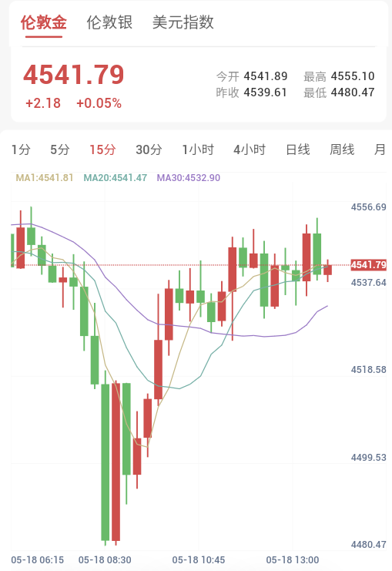This screenshot has width=392, height=571.
Task: Click the MA30:4532.90 indicator label
Action: [189, 178]
